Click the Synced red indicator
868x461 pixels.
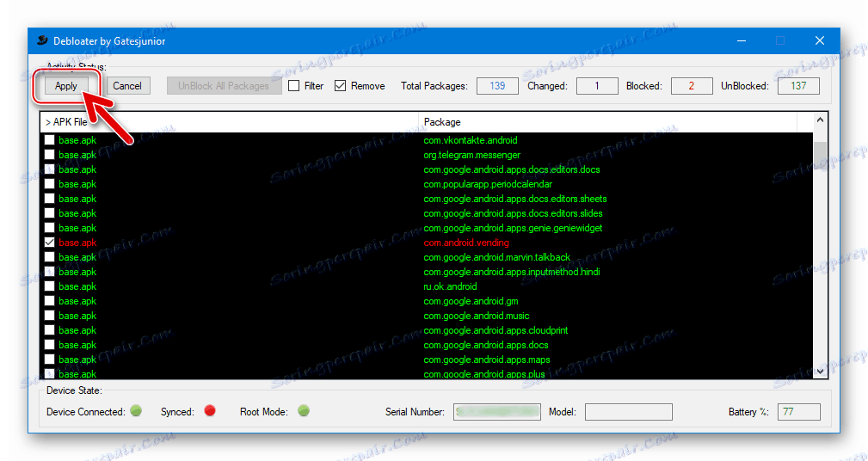[209, 410]
